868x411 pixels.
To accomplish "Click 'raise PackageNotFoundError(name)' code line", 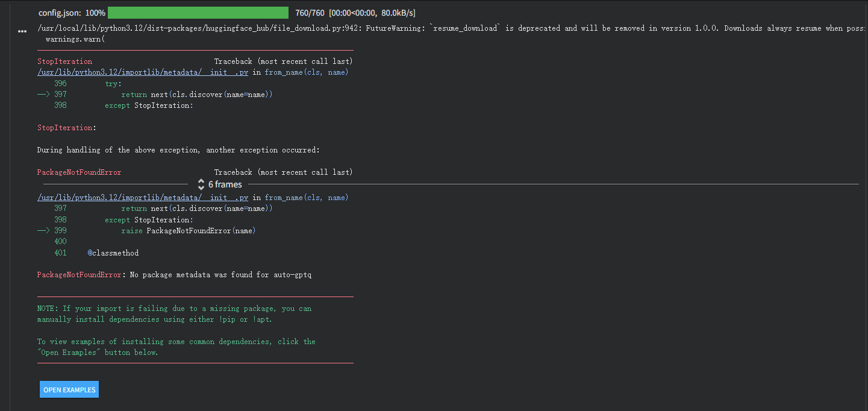I will [189, 231].
